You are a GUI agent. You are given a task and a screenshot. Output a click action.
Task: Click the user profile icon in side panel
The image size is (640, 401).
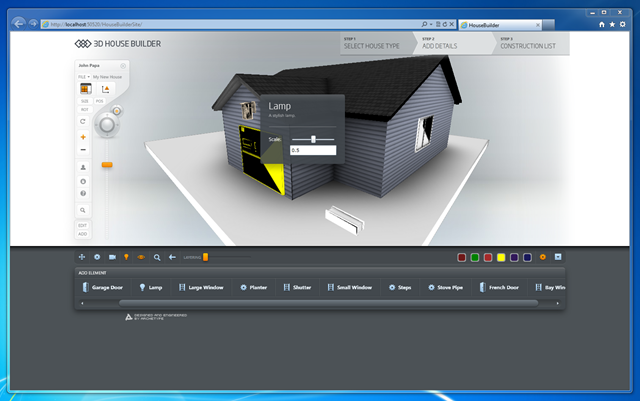click(x=83, y=167)
